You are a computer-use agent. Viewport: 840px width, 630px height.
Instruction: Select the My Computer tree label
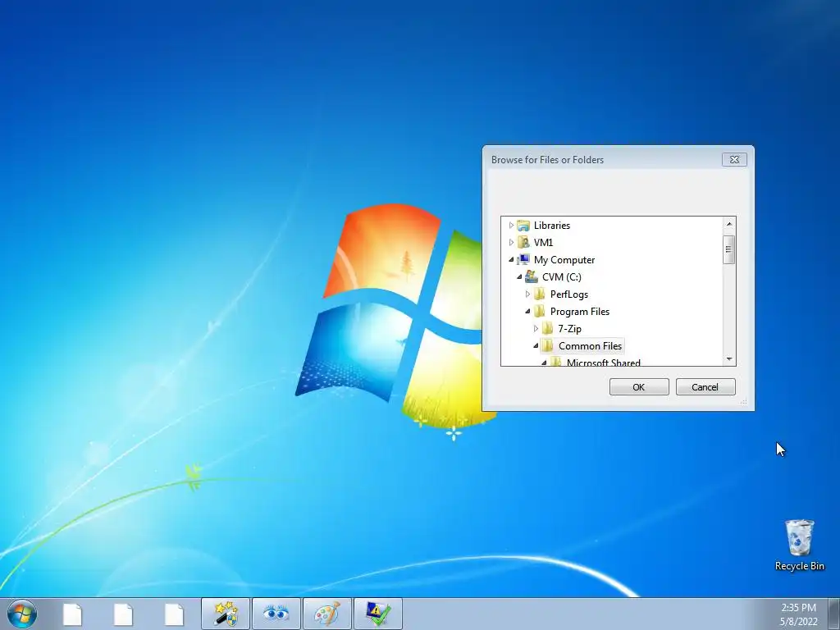(x=564, y=260)
